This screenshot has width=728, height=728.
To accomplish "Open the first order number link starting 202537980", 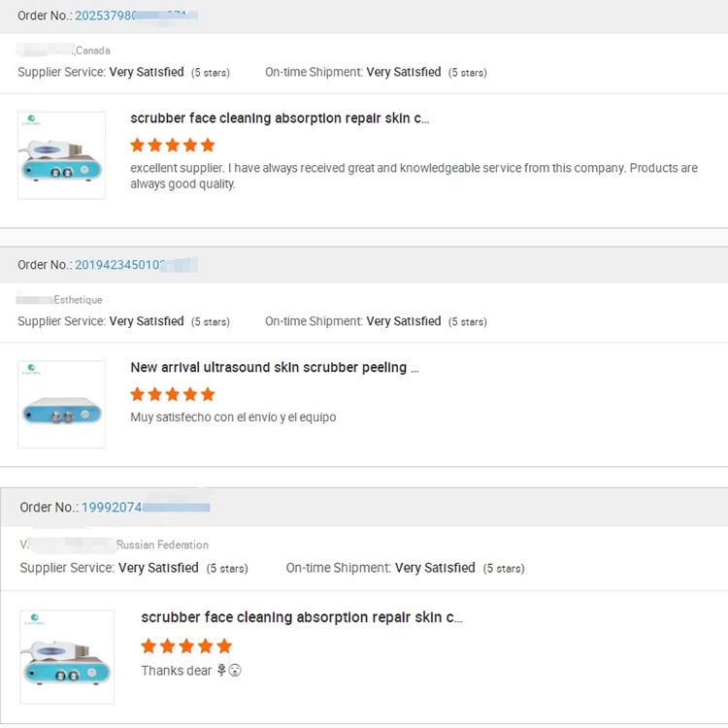I will tap(137, 16).
